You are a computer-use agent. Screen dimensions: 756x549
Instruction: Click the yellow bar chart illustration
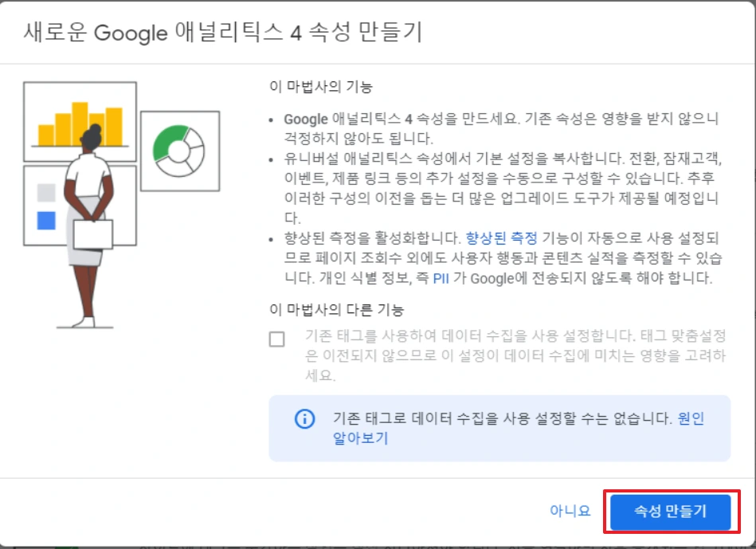pos(80,123)
